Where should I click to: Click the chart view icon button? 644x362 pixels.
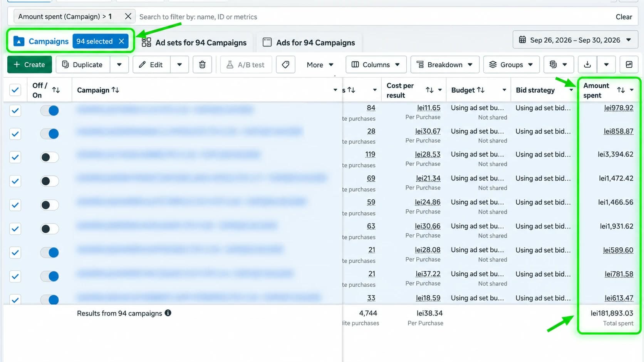click(x=629, y=65)
